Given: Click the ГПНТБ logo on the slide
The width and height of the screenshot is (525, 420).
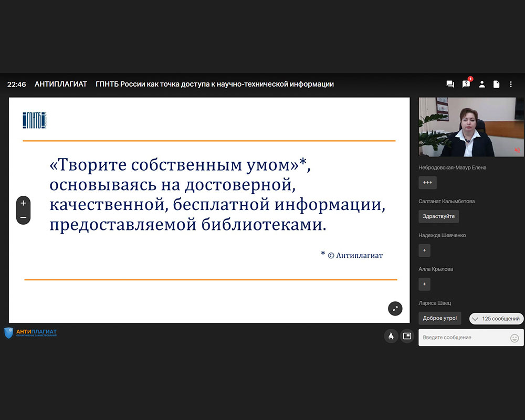Looking at the screenshot, I should point(35,120).
